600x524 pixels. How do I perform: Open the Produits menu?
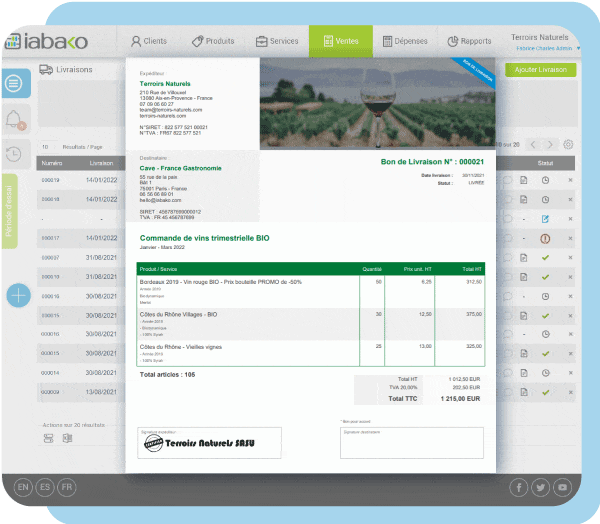tap(213, 41)
